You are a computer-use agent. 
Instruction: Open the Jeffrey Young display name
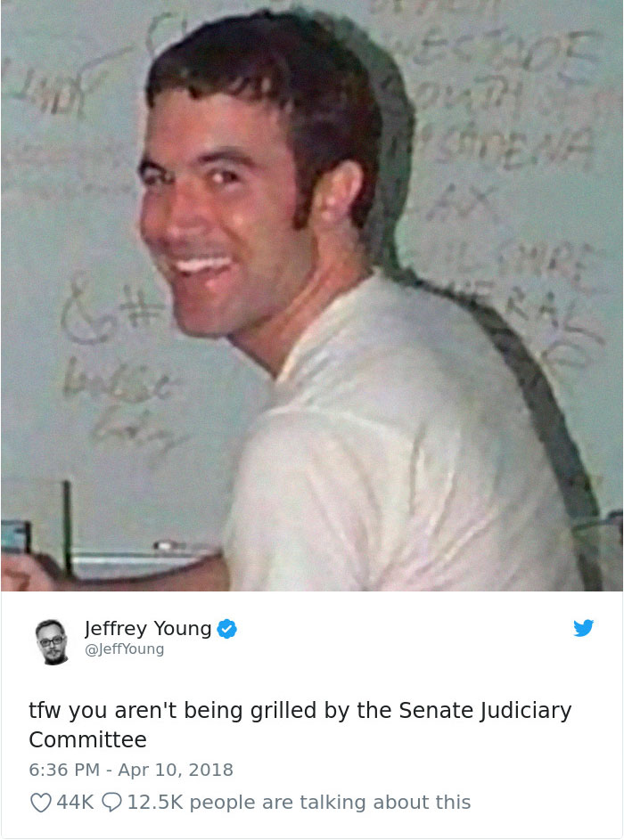(148, 628)
